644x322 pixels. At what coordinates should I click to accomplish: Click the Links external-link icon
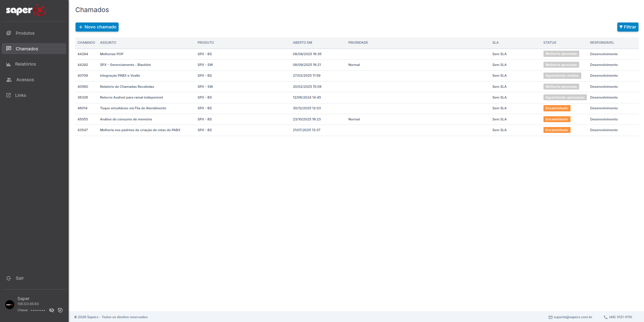pos(9,95)
